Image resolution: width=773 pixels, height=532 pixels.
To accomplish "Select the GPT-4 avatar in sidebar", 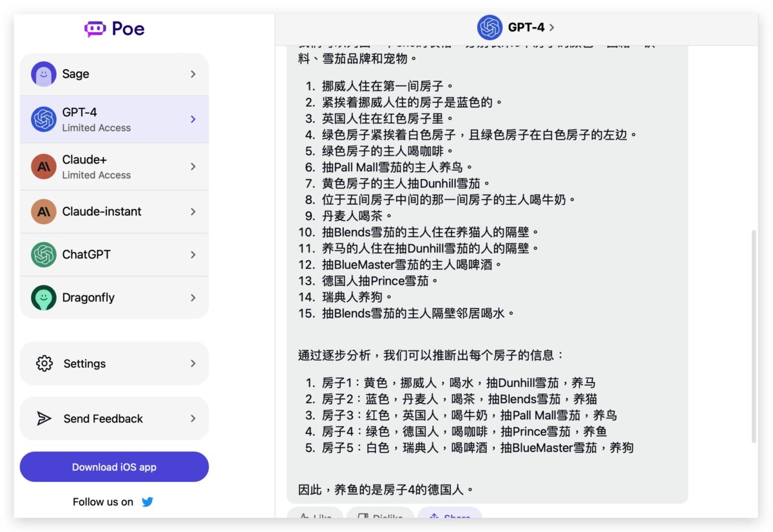I will [44, 119].
